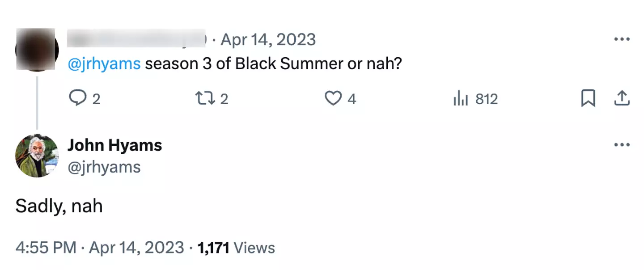The height and width of the screenshot is (270, 644).
Task: Click the 'Sadly, nah' reply text
Action: coord(59,206)
